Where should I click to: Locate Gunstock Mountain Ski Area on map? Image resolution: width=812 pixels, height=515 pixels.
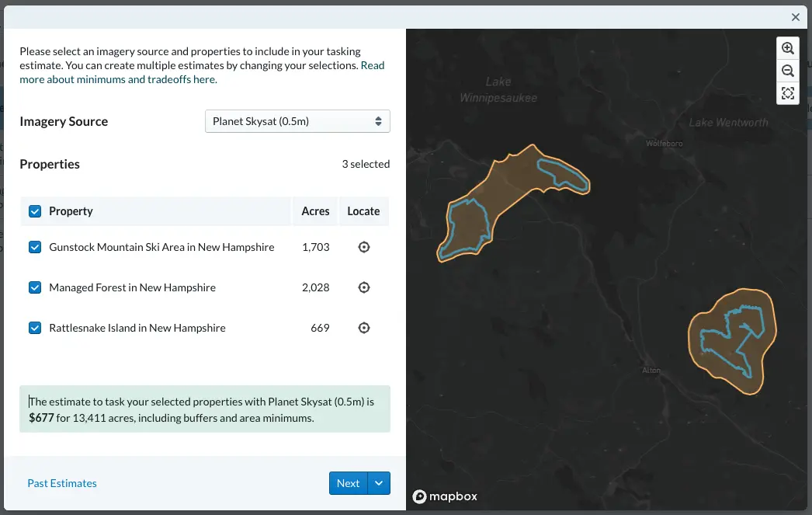coord(364,247)
